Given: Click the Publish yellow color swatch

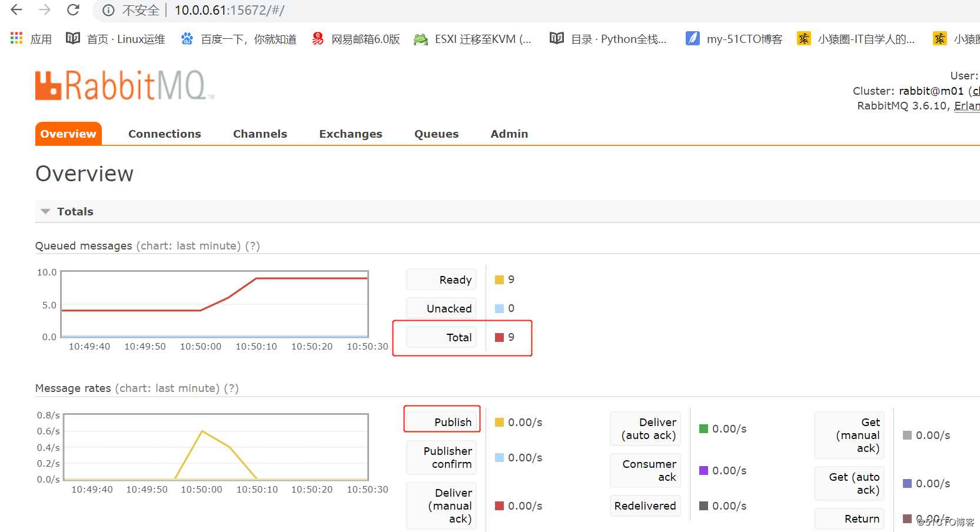Looking at the screenshot, I should [499, 422].
